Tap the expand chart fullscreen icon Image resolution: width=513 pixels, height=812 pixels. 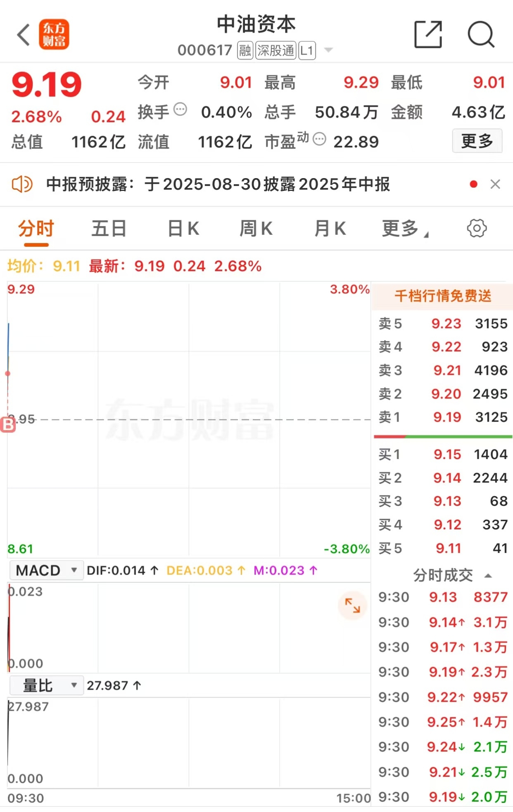(352, 605)
